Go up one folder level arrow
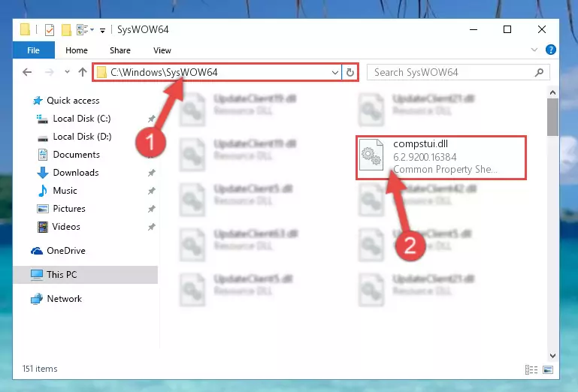The image size is (578, 392). (x=83, y=72)
